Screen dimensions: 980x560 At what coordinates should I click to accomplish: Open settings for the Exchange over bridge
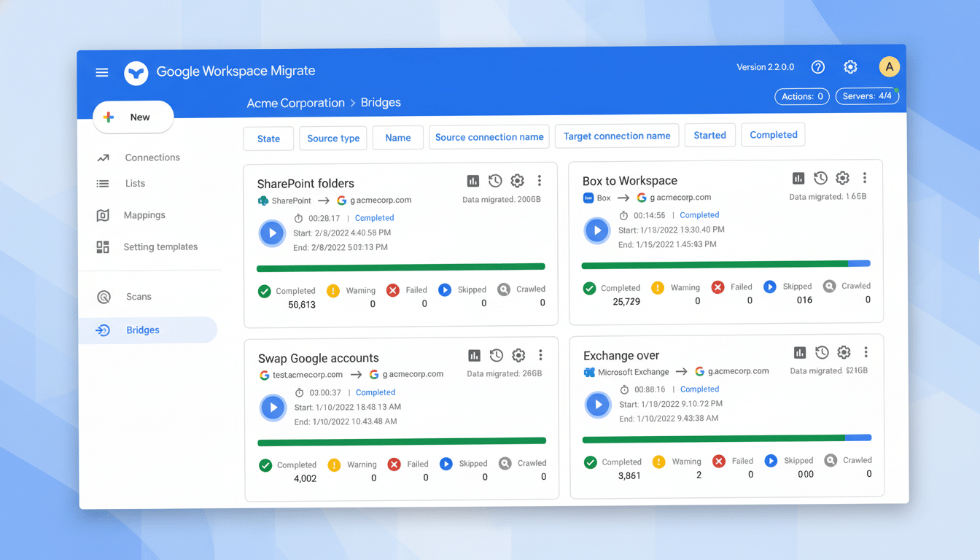pyautogui.click(x=844, y=351)
